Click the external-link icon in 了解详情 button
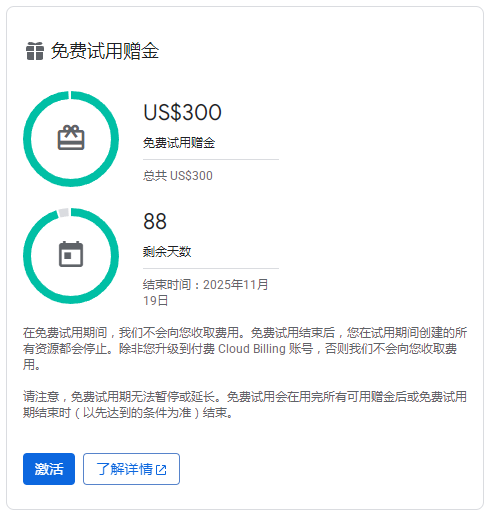 pos(161,470)
